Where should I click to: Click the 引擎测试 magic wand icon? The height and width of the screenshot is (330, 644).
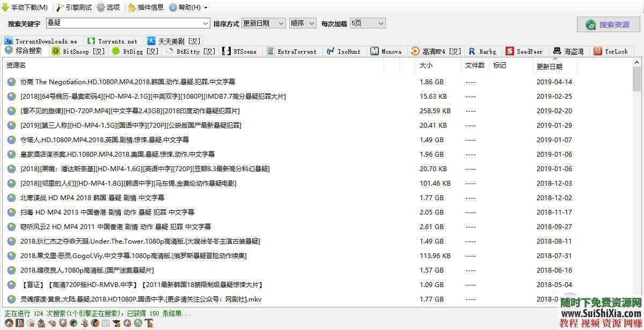coord(61,8)
